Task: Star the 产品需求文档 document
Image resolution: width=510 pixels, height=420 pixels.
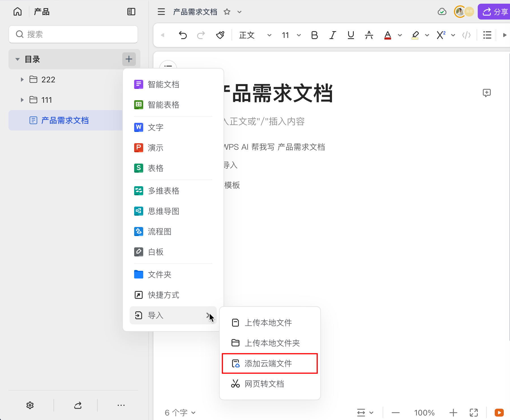Action: coord(227,12)
